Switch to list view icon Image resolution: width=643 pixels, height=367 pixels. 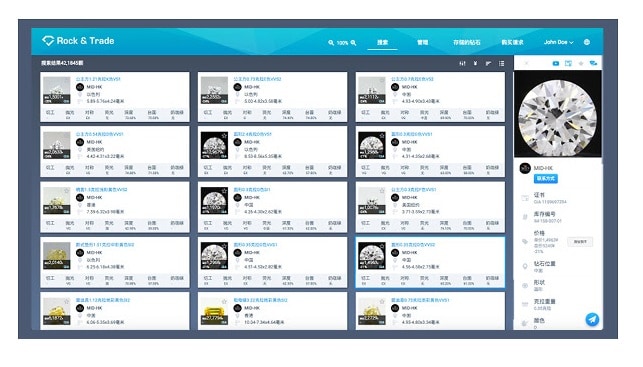[x=502, y=64]
